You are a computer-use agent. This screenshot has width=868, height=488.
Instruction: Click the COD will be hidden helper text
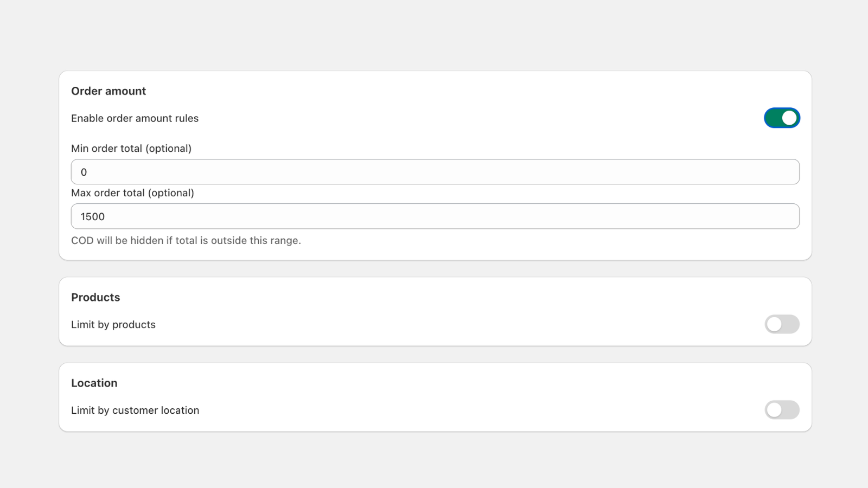pos(186,240)
